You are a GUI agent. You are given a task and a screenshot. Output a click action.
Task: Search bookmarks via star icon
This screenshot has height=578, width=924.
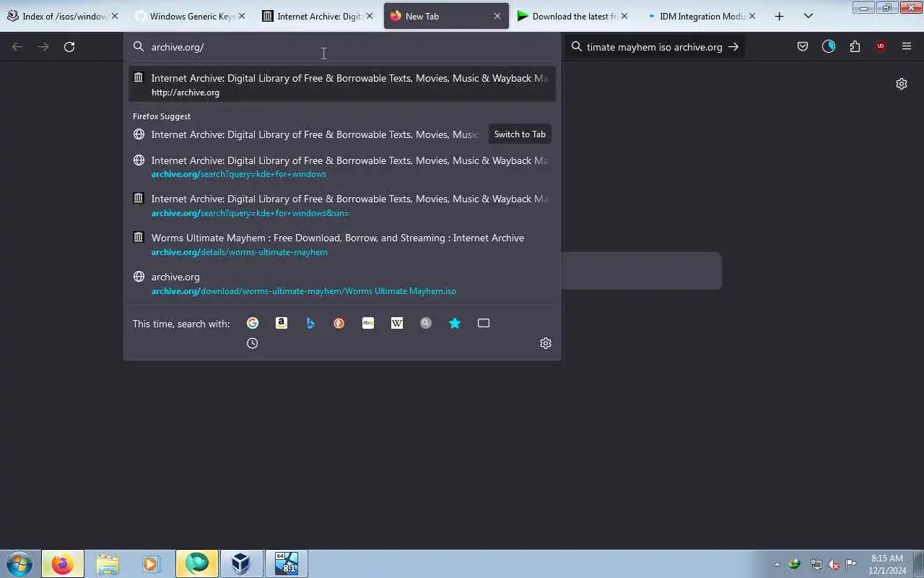[x=455, y=323]
